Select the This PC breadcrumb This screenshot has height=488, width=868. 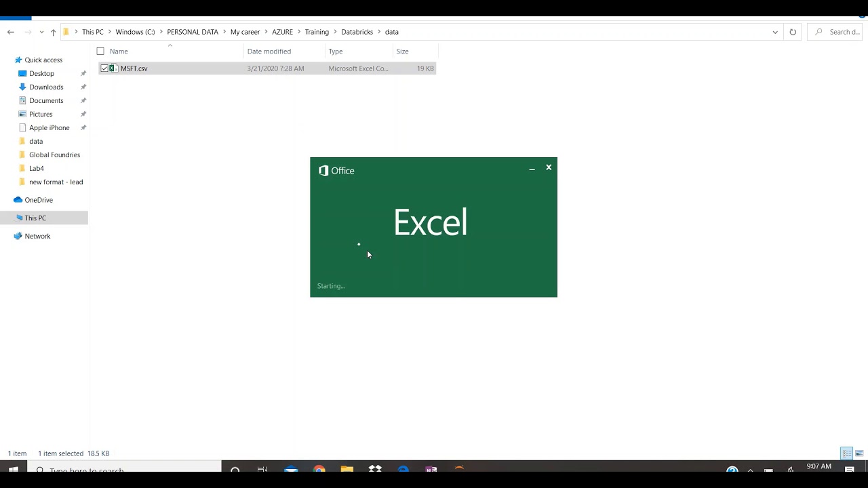(93, 32)
